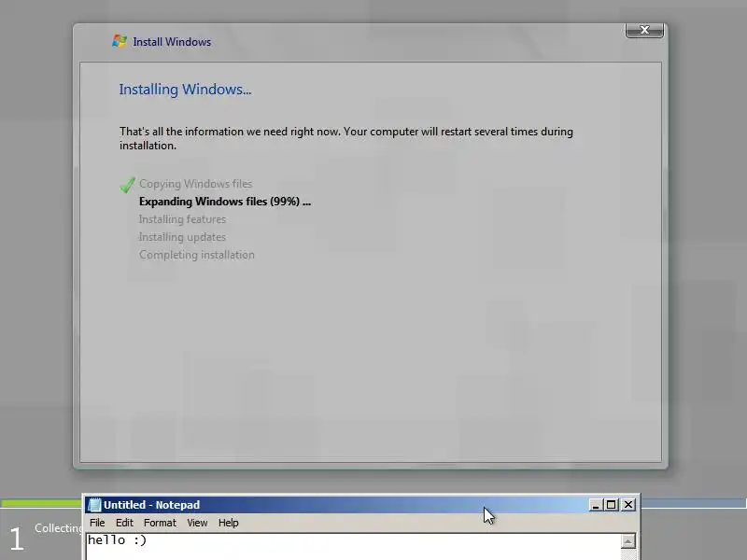Maximize the Notepad window

[612, 505]
